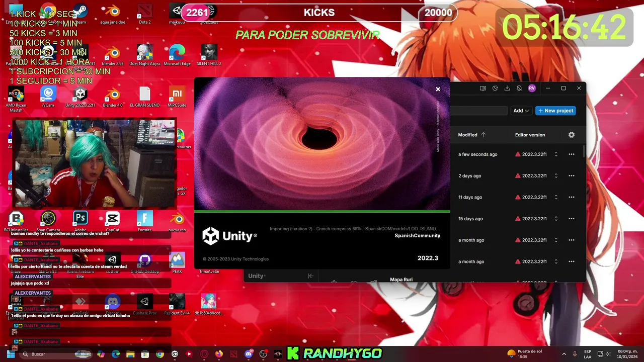Screen dimensions: 644x362
Task: Open the Unity 2022.3.22f1 desktop shortcut
Action: (80, 97)
